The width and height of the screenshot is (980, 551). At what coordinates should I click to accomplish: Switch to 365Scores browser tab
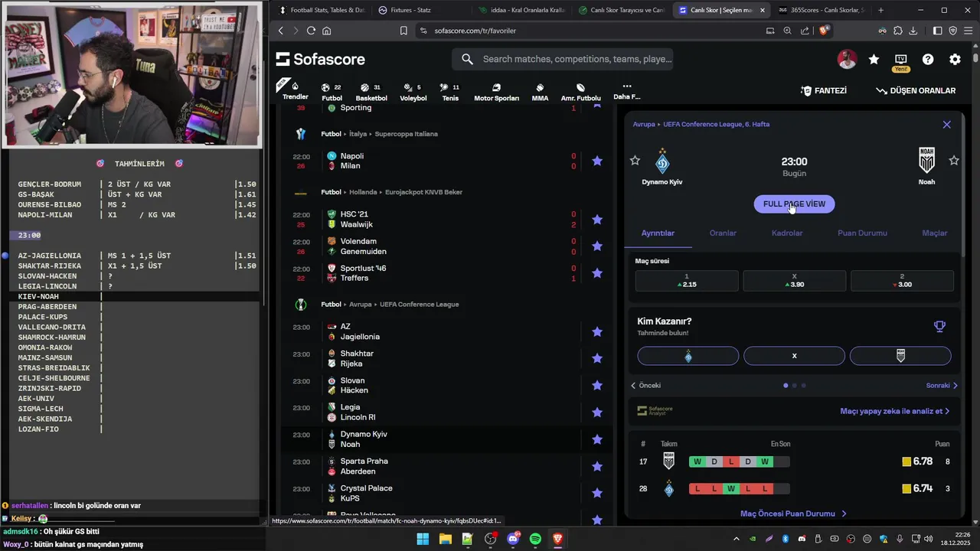(821, 10)
